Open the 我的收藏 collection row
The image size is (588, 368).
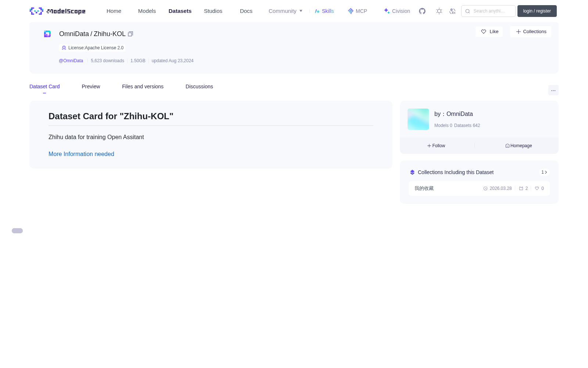(x=479, y=188)
